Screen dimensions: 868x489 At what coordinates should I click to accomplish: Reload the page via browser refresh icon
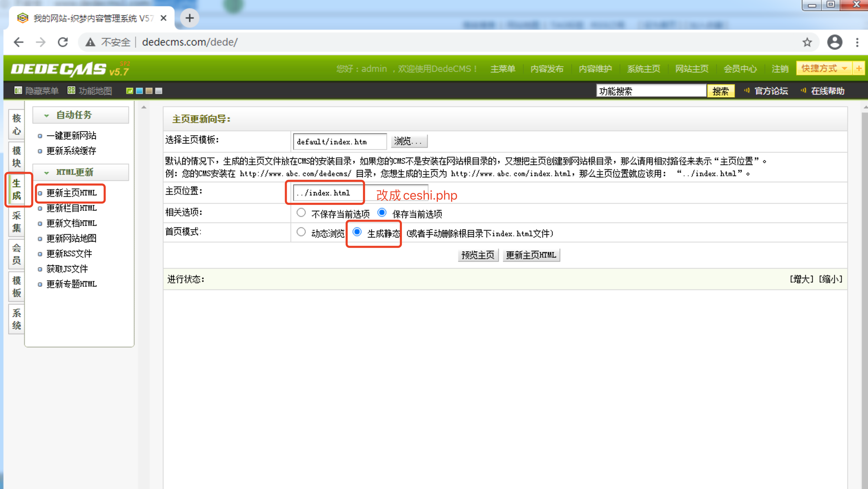click(x=63, y=42)
